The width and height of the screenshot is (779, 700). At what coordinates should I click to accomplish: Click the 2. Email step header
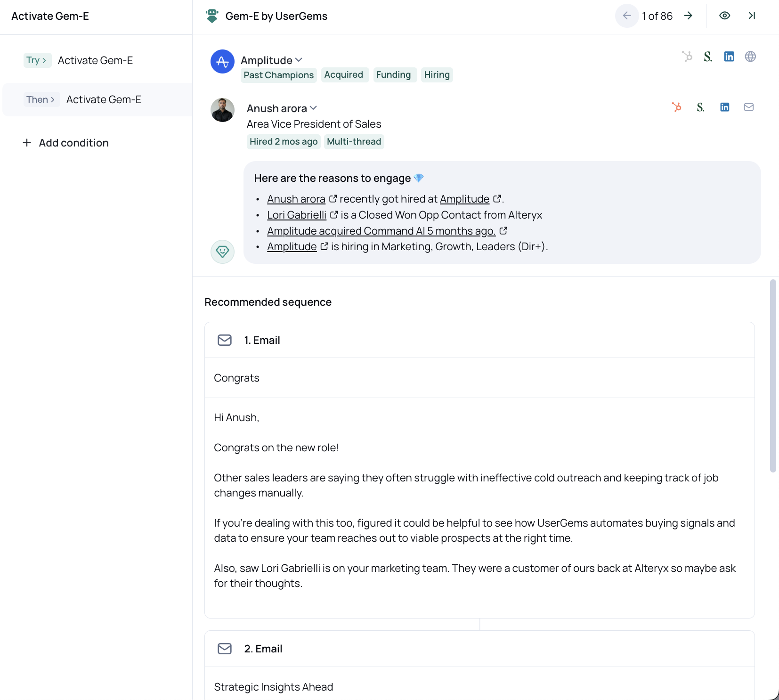pyautogui.click(x=479, y=649)
